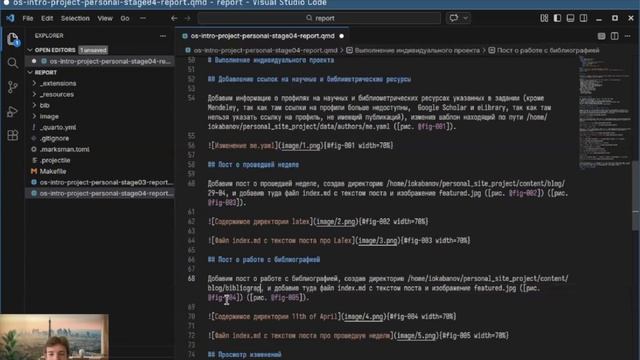Screen dimensions: 640x360
Task: Click line number 54 in gutter
Action: point(191,98)
